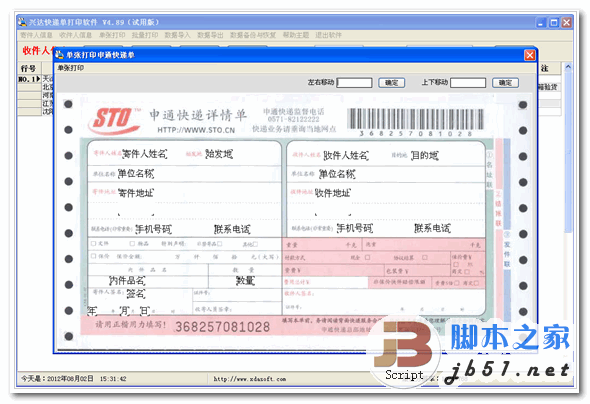Select the 签名 field on the waybill
Screen dimensions: 590x404
pyautogui.click(x=136, y=293)
